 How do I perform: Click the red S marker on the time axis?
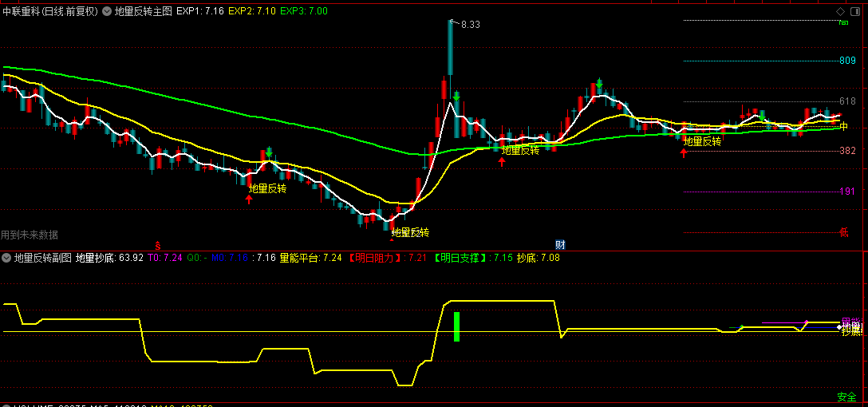[x=157, y=245]
